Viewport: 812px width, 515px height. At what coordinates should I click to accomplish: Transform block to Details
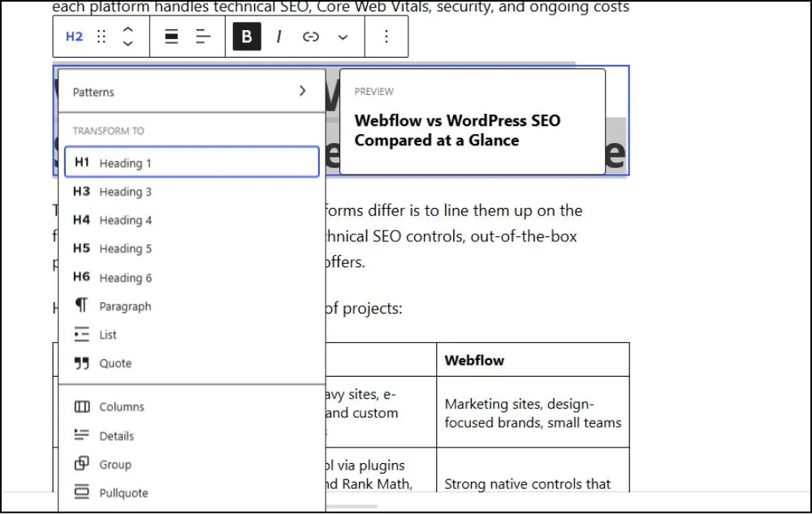click(192, 435)
